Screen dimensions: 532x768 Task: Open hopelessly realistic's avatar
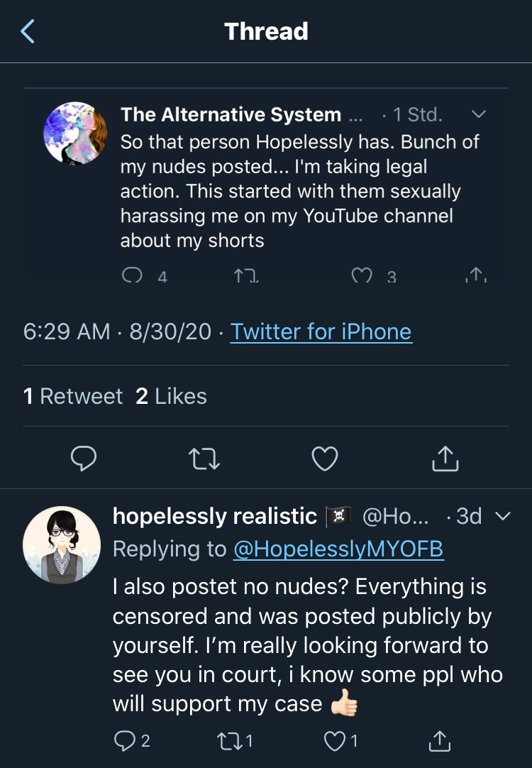[x=62, y=545]
